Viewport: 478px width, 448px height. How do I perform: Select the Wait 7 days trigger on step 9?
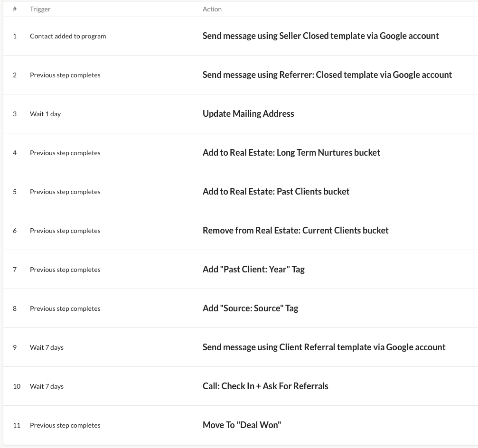pos(47,347)
